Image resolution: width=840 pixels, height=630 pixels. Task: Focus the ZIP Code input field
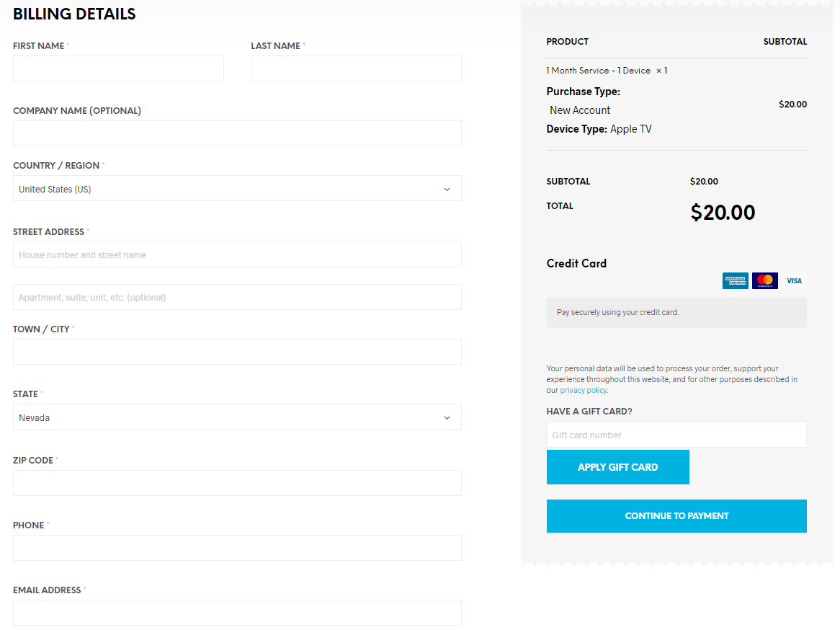pyautogui.click(x=237, y=483)
